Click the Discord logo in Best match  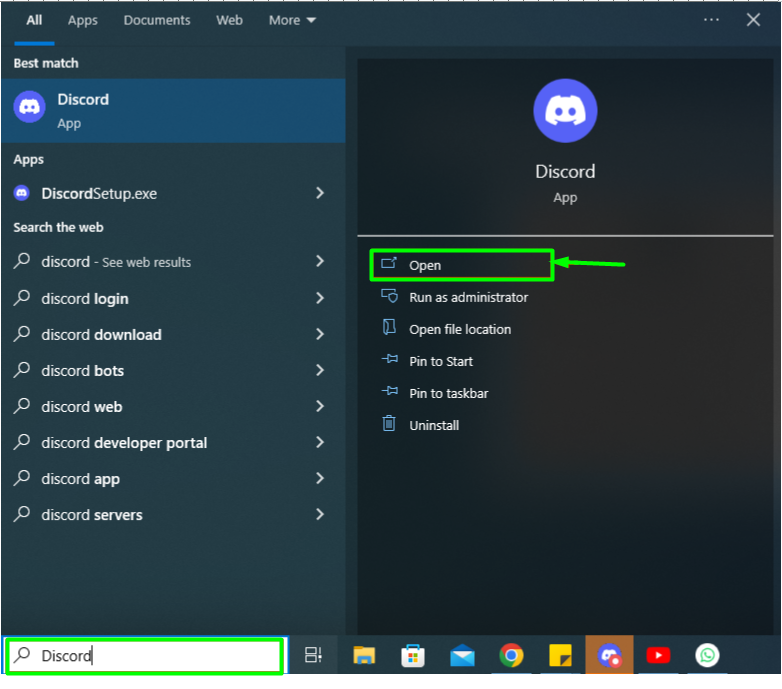coord(29,106)
